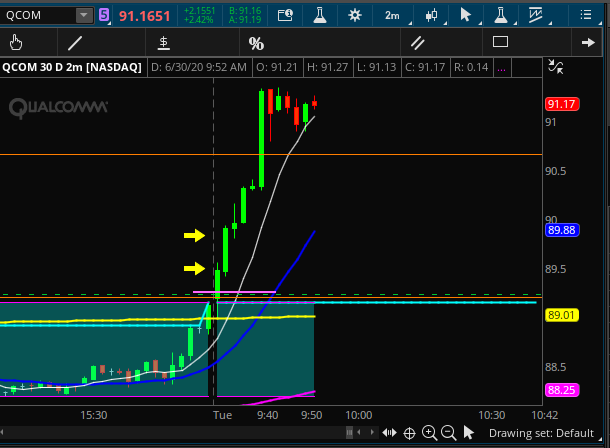Screen dimensions: 610x448
Task: Click the 88.5 price axis label
Action: point(556,368)
